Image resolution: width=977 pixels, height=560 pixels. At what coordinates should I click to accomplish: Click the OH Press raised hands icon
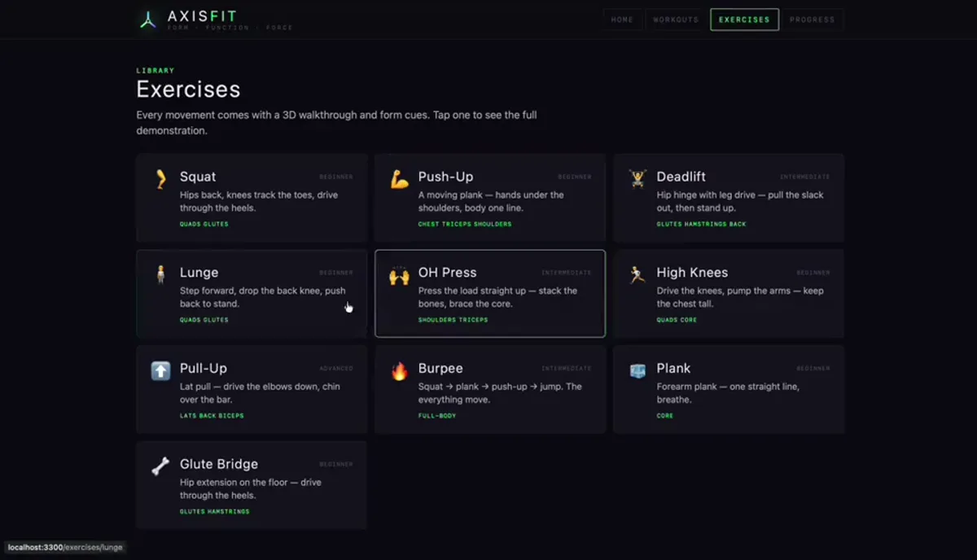click(x=399, y=275)
